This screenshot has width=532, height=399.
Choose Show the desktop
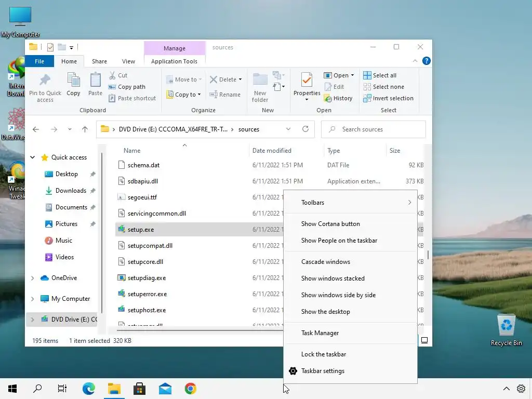[x=350, y=312]
